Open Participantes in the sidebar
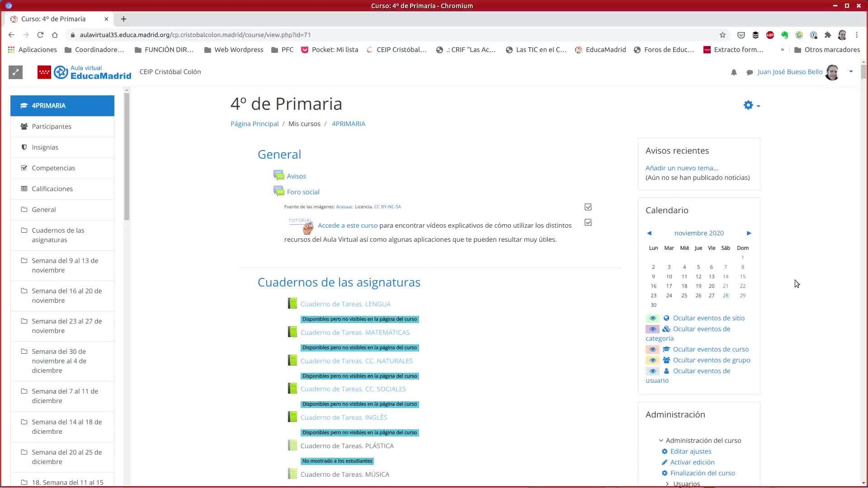The image size is (868, 488). click(52, 127)
